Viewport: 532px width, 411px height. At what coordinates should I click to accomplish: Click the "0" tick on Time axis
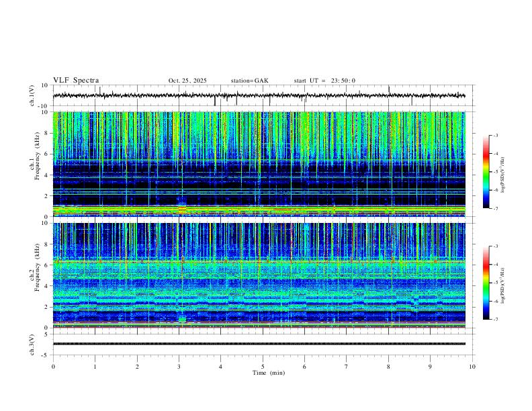[53, 367]
